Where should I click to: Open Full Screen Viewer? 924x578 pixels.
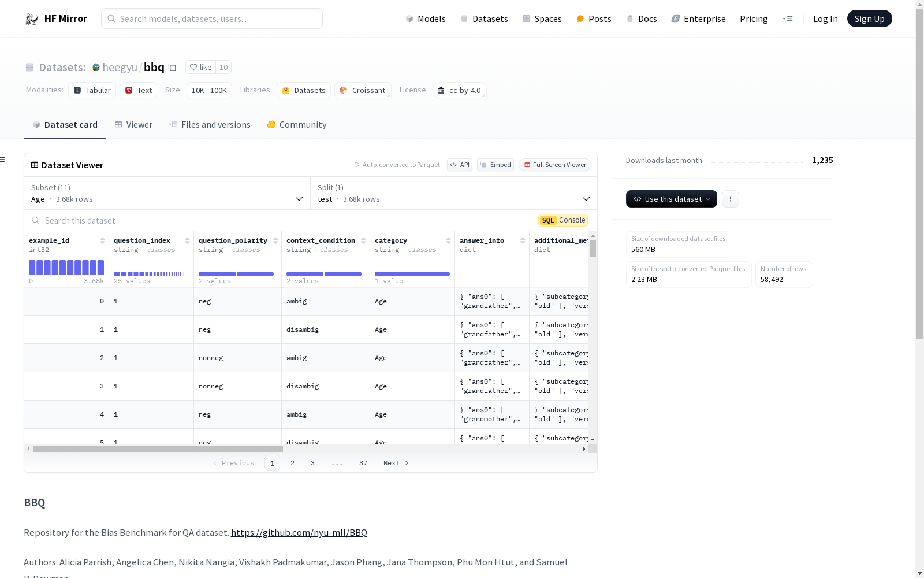pyautogui.click(x=554, y=165)
